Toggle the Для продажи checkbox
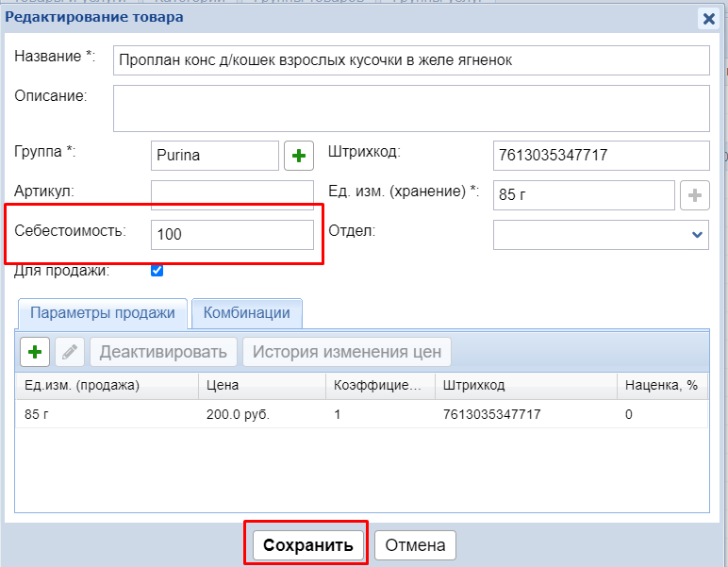The width and height of the screenshot is (728, 567). coord(157,271)
